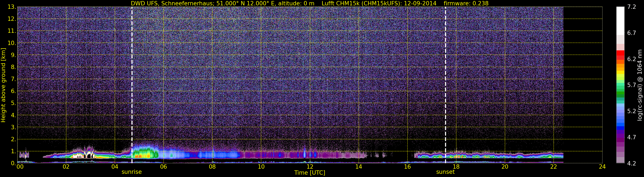Click the time axis tick label 24

pyautogui.click(x=602, y=167)
